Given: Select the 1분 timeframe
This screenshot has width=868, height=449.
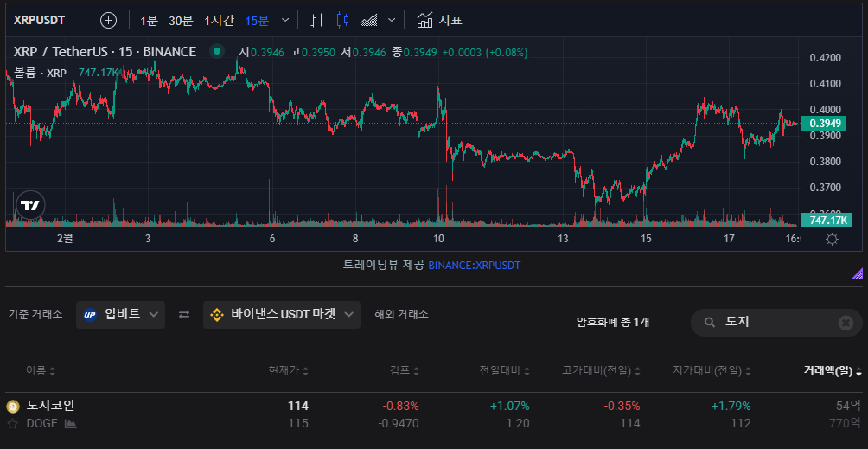Looking at the screenshot, I should click(149, 21).
